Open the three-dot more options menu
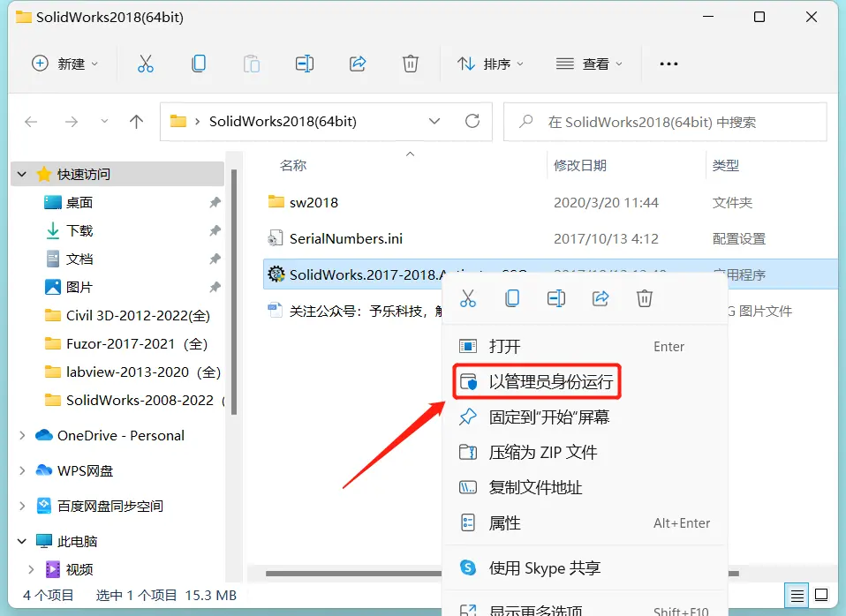 [x=668, y=64]
